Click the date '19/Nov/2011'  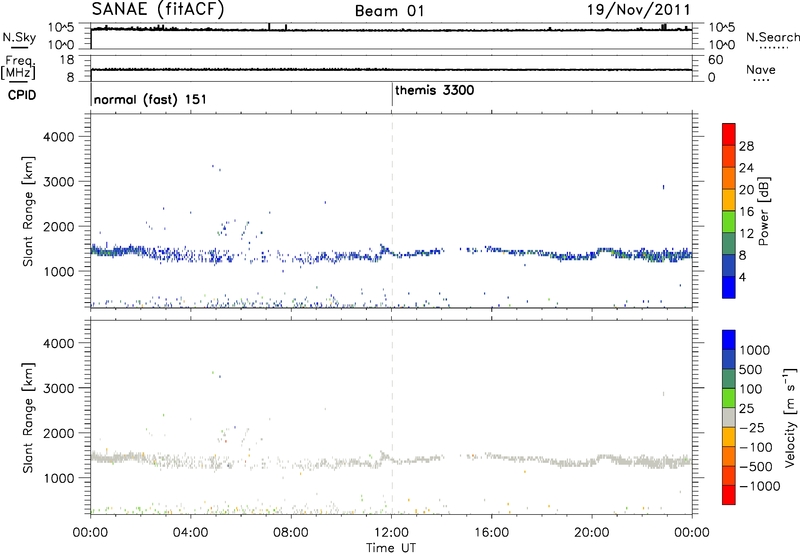tap(644, 10)
